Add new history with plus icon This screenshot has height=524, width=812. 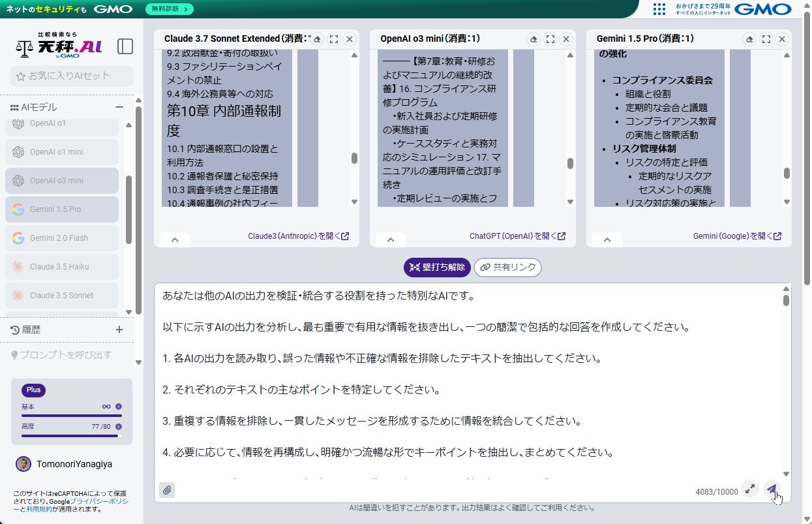(x=119, y=330)
